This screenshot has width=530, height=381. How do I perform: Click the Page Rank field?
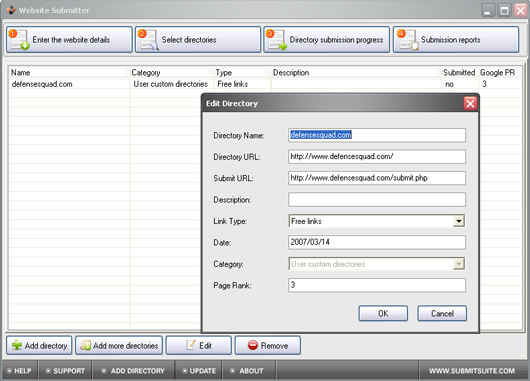coord(377,285)
